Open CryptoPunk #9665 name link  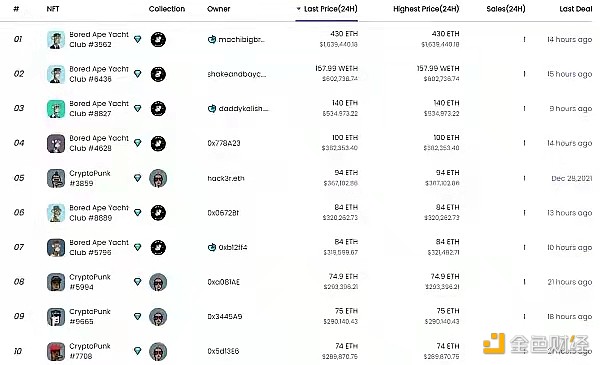tap(90, 316)
